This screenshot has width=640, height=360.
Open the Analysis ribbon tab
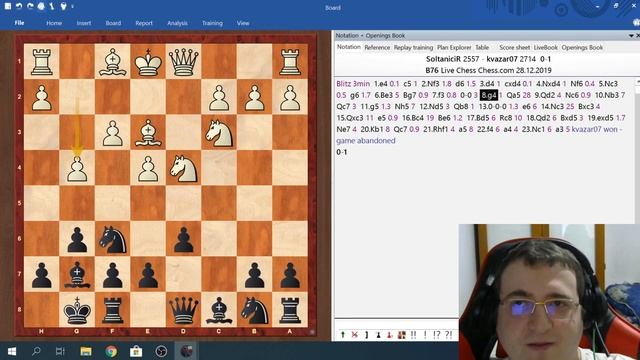(x=177, y=23)
